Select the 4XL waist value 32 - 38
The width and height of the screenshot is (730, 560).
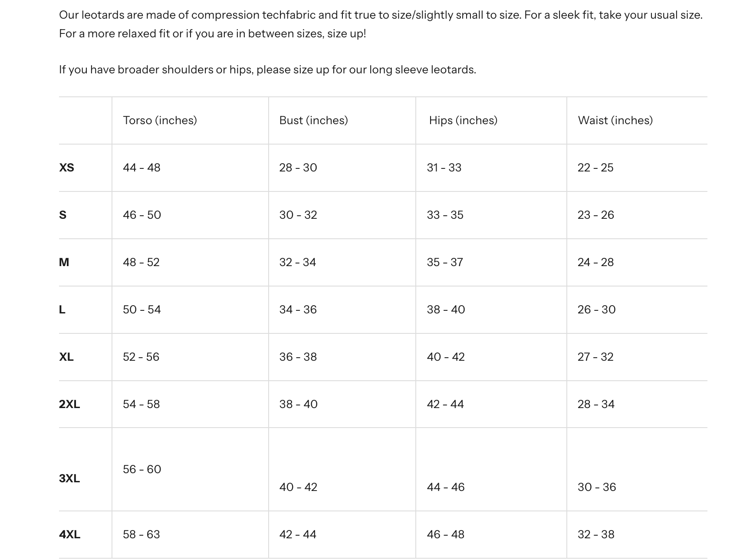pyautogui.click(x=596, y=534)
